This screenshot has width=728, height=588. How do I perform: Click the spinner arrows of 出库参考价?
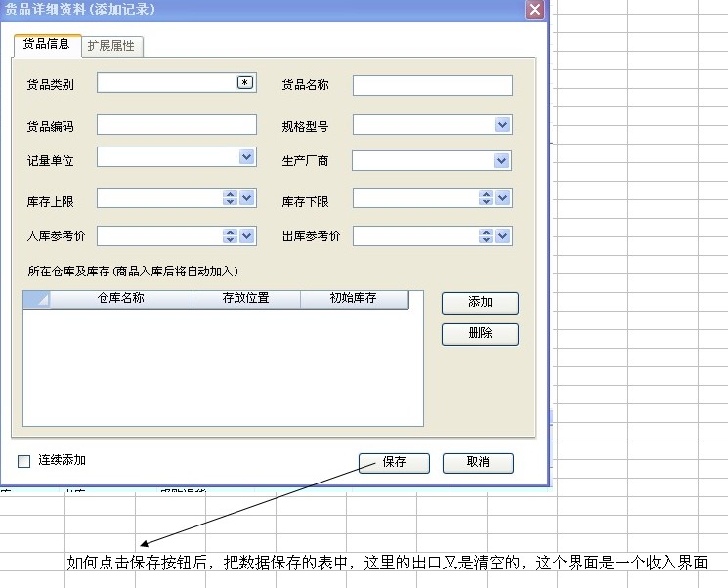(x=486, y=235)
